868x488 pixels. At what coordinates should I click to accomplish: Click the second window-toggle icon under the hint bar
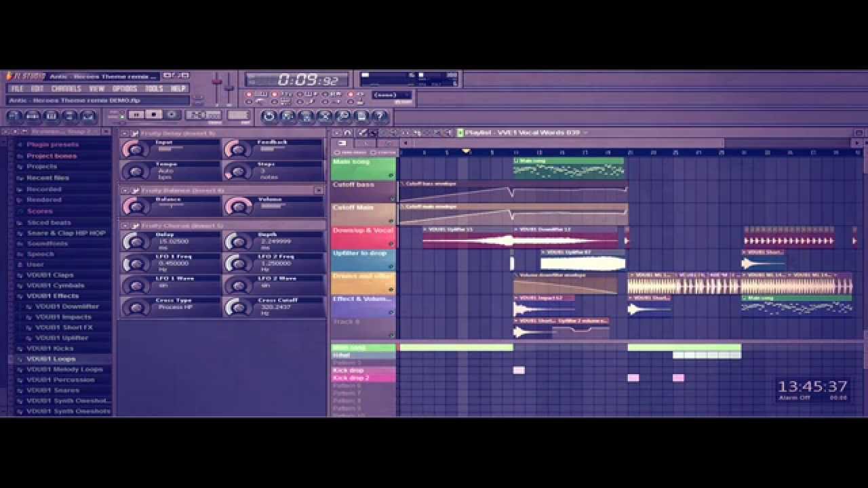point(33,117)
